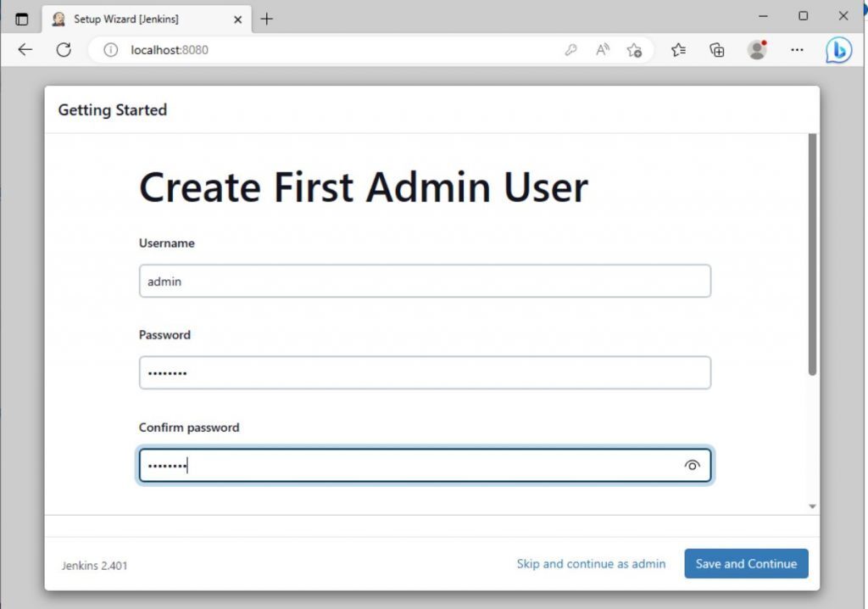Select the Setup Wizard [Jenkins] tab
Viewport: 868px width, 609px height.
pyautogui.click(x=127, y=17)
